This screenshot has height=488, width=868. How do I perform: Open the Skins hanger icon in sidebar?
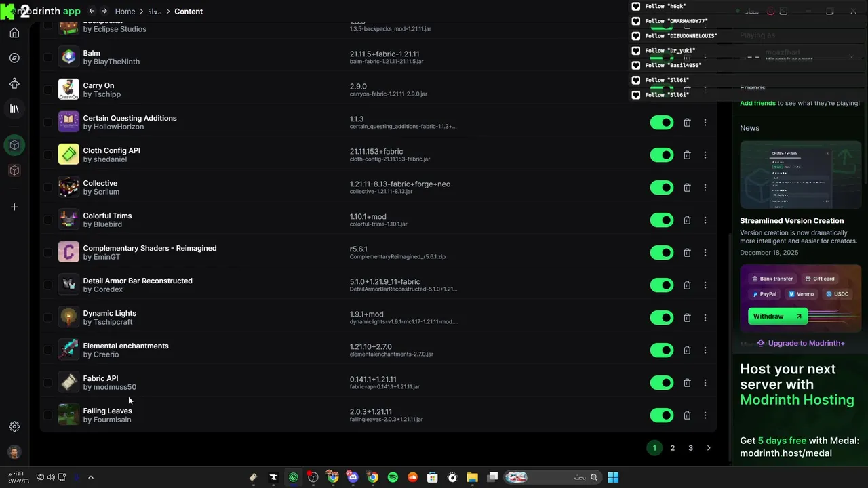pos(14,83)
